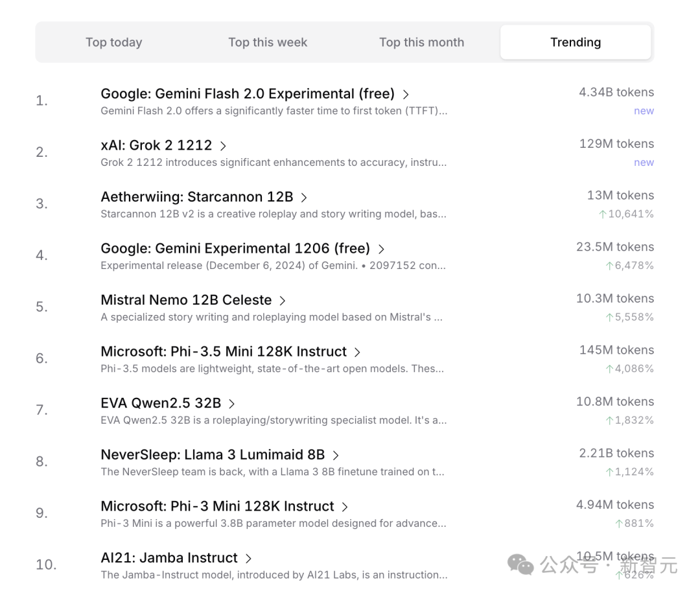Expand Aetherwiing: Starcannon 12B chevron
The width and height of the screenshot is (700, 593).
(304, 198)
